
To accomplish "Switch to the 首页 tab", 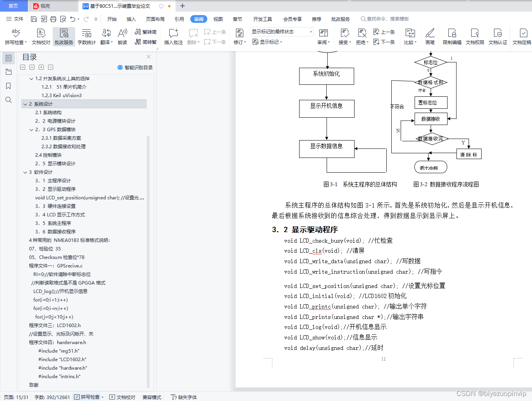I will (x=14, y=6).
